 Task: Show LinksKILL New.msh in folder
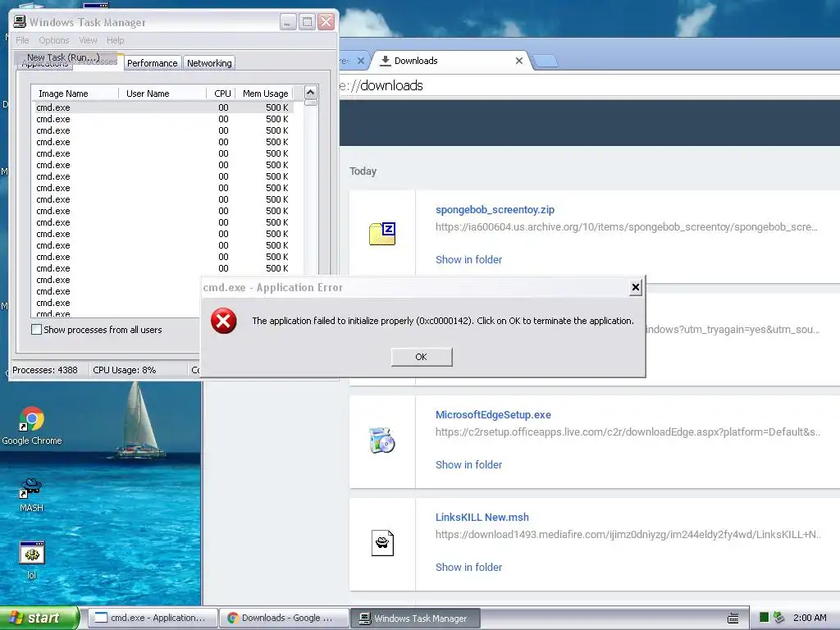click(468, 567)
